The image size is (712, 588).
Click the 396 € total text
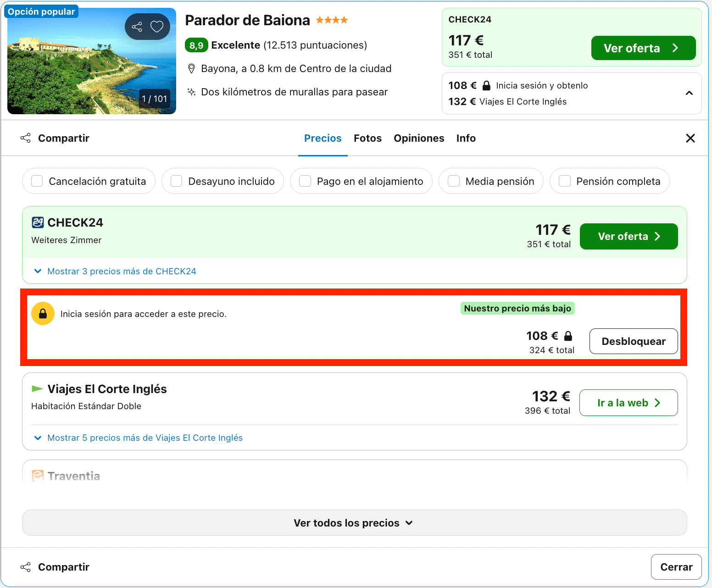548,410
